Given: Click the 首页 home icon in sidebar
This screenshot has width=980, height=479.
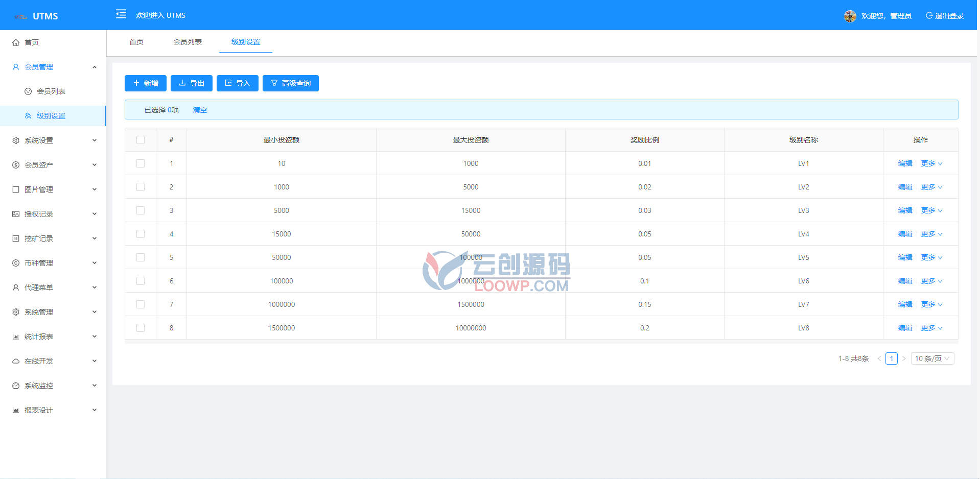Looking at the screenshot, I should [x=16, y=42].
